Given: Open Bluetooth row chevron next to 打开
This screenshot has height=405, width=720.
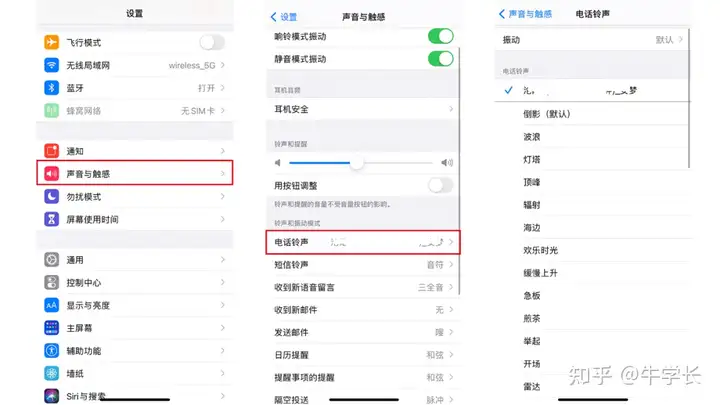Looking at the screenshot, I should point(223,88).
